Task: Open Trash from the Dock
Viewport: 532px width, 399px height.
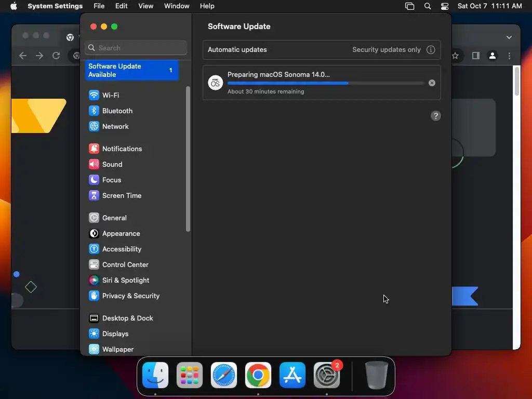Action: (376, 375)
